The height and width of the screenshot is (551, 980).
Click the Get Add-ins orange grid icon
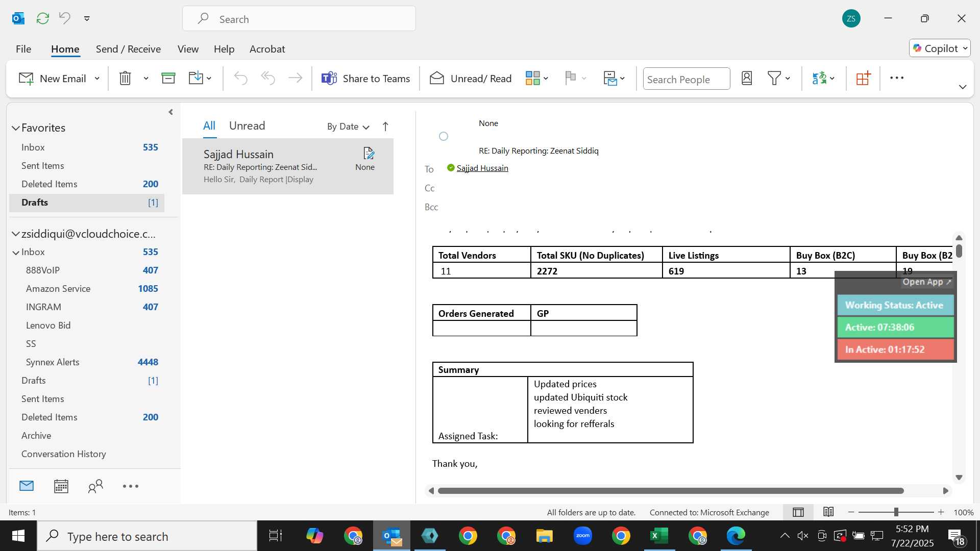pos(863,78)
